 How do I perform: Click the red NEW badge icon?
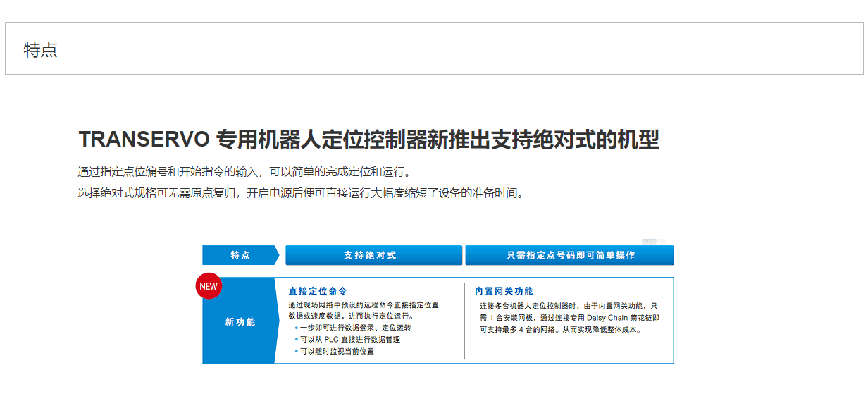click(208, 286)
